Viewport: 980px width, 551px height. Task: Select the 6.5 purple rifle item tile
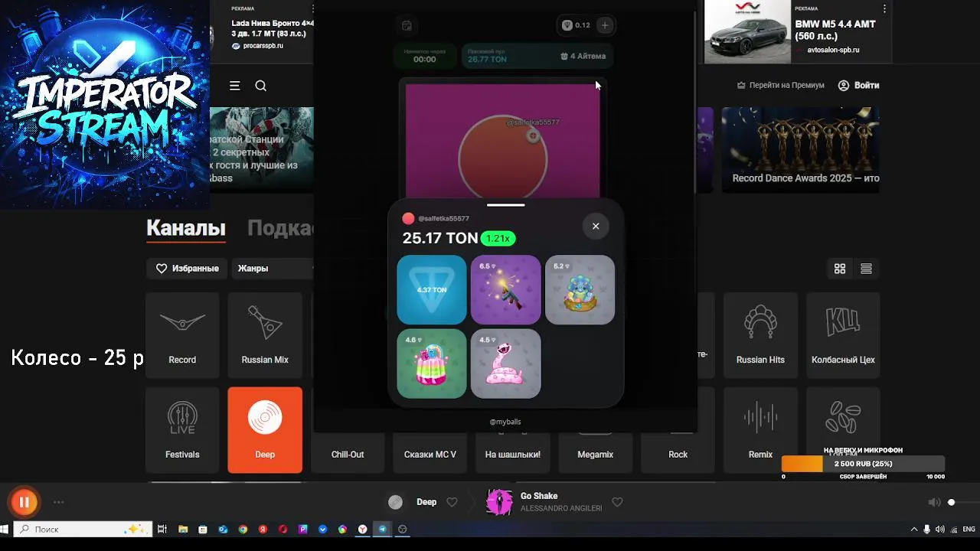506,290
